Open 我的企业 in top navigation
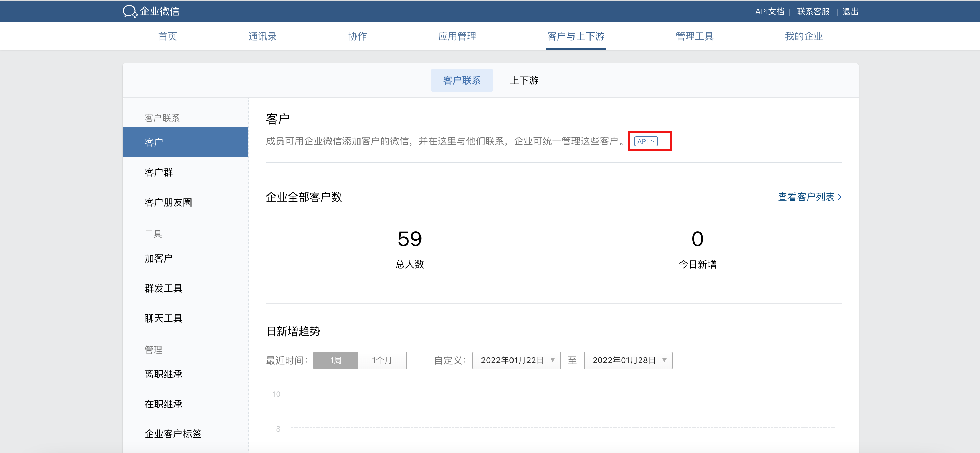 coord(804,36)
